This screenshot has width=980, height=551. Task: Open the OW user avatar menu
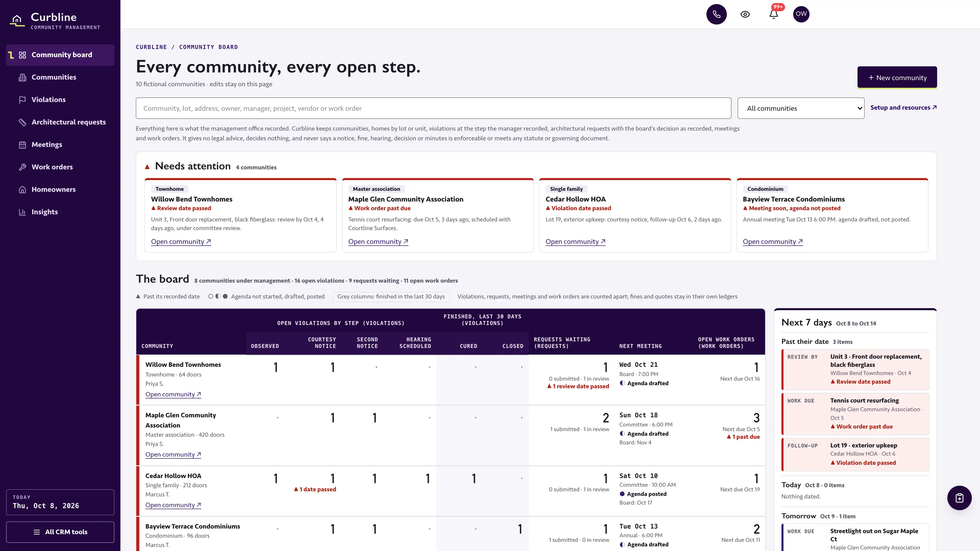(801, 14)
